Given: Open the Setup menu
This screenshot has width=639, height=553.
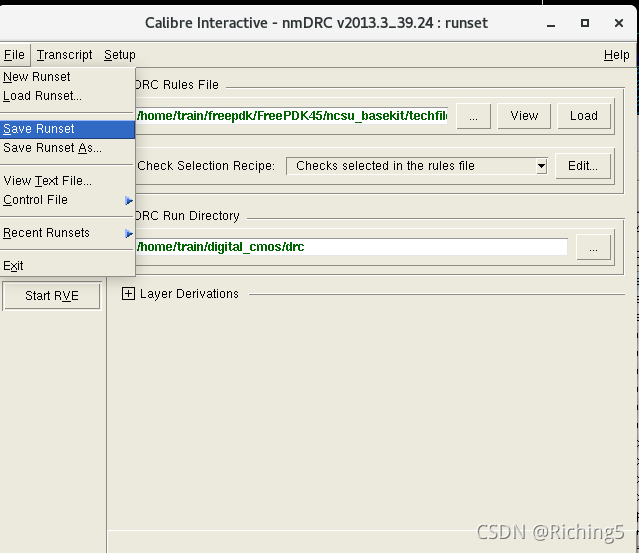Looking at the screenshot, I should [120, 55].
